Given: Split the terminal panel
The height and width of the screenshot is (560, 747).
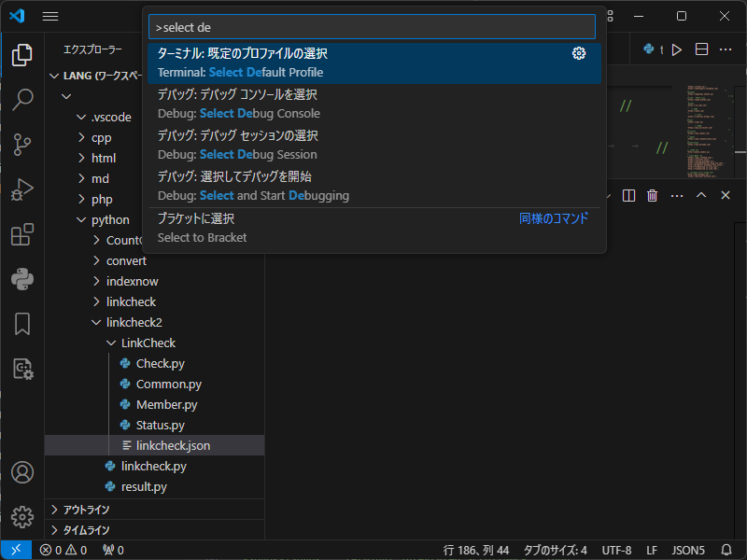Looking at the screenshot, I should pos(628,196).
